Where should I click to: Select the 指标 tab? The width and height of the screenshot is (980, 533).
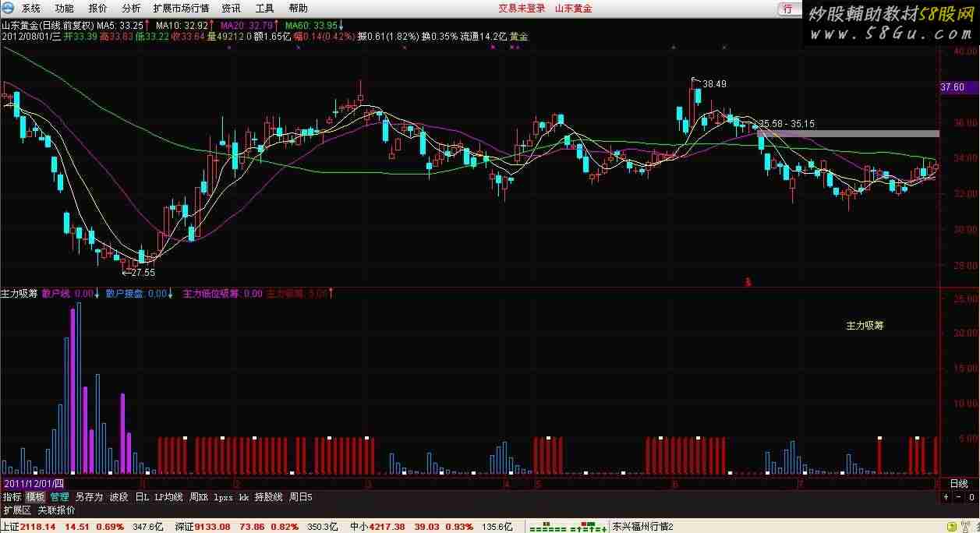(12, 496)
